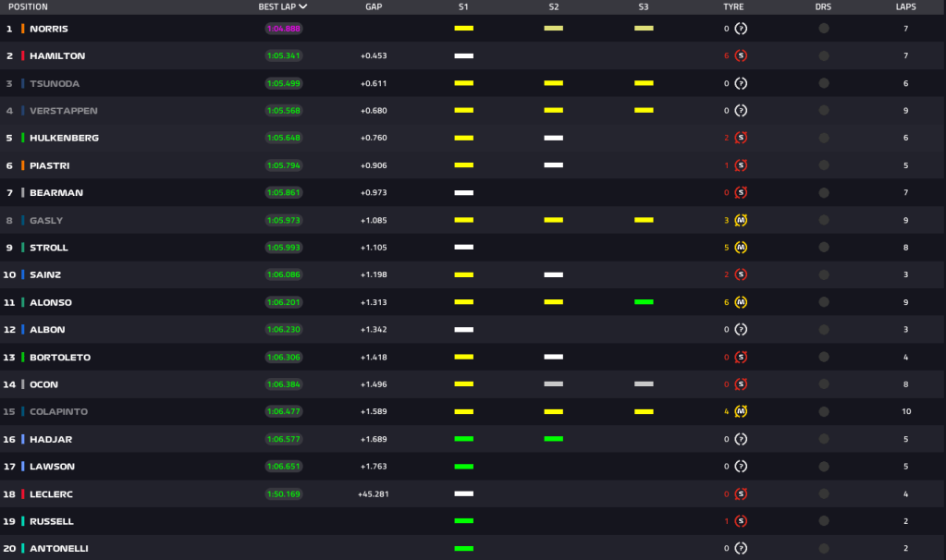Select Hamilton's best lap 1:05.341

[284, 55]
